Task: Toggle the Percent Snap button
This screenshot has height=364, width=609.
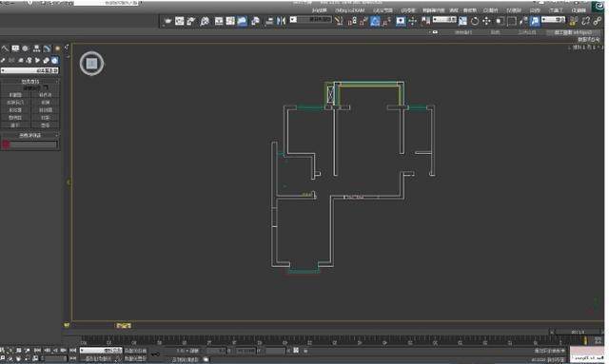Action: (x=363, y=21)
